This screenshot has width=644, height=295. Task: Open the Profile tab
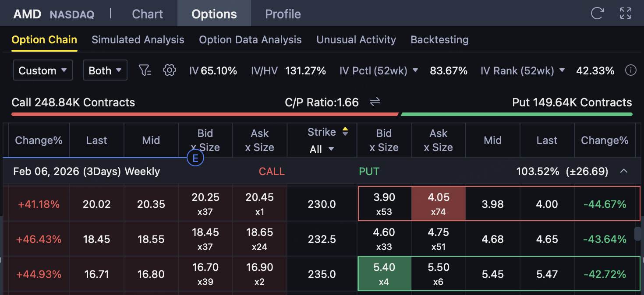point(283,14)
